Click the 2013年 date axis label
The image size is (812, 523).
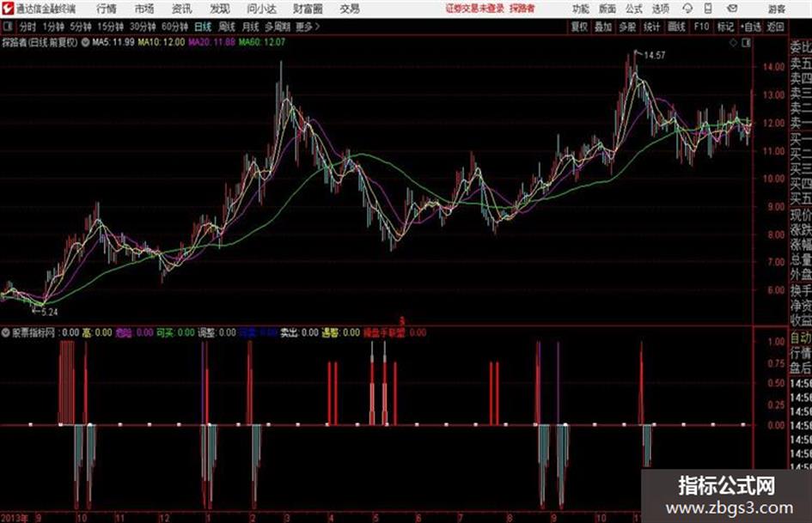coord(14,518)
